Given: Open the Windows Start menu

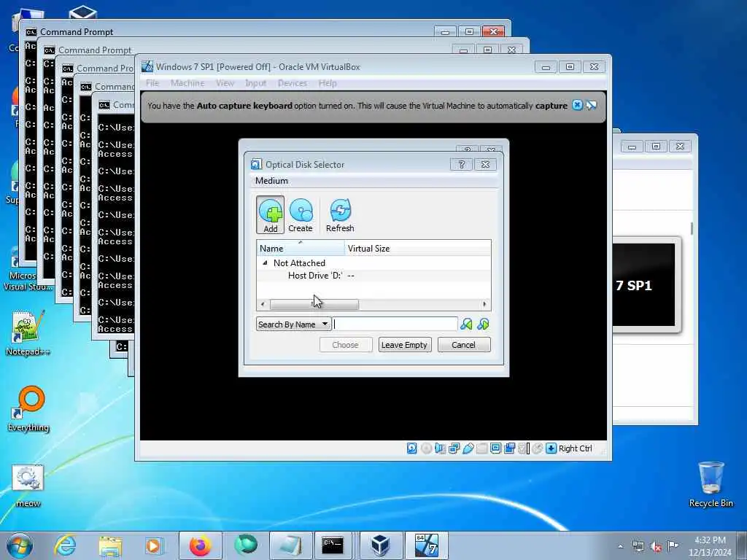Looking at the screenshot, I should [20, 545].
